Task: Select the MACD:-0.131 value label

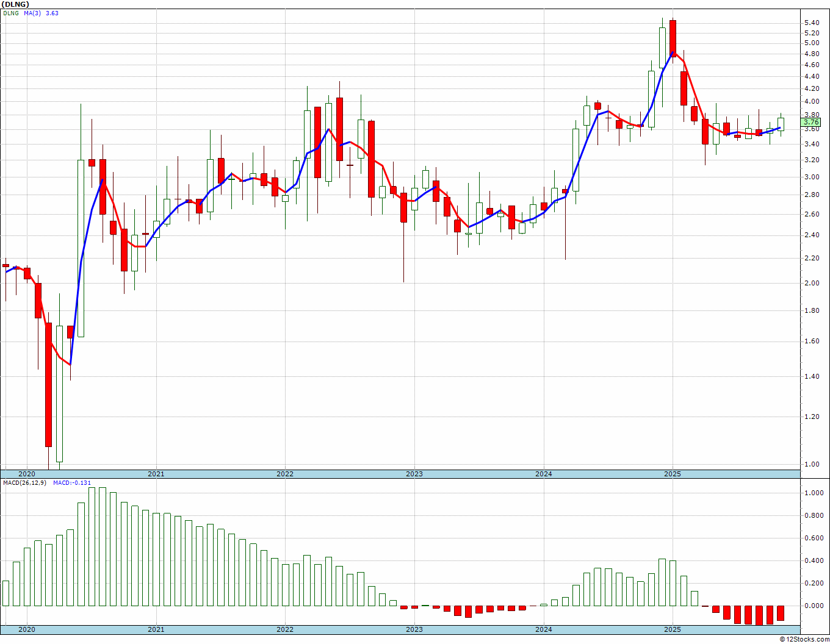Action: click(x=72, y=483)
